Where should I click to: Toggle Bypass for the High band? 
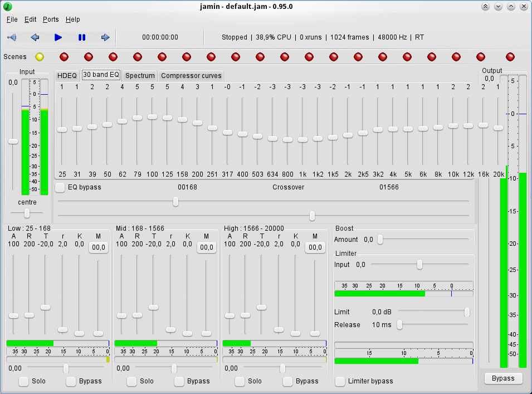[287, 381]
